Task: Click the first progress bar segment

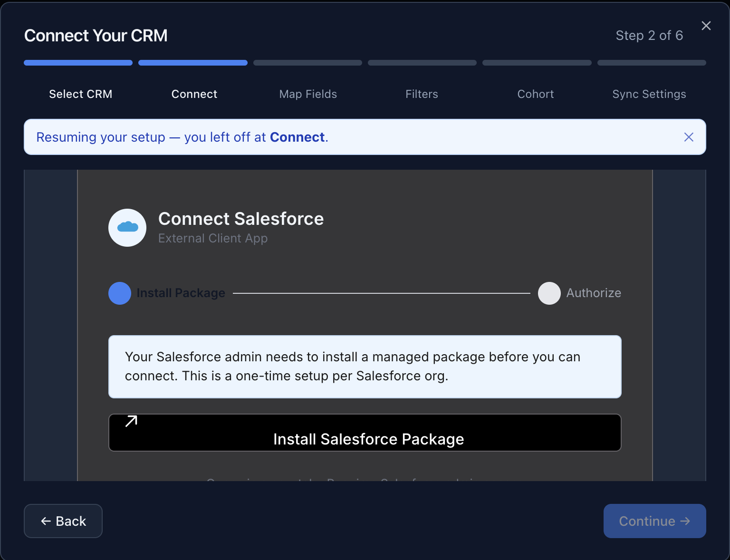Action: 78,63
